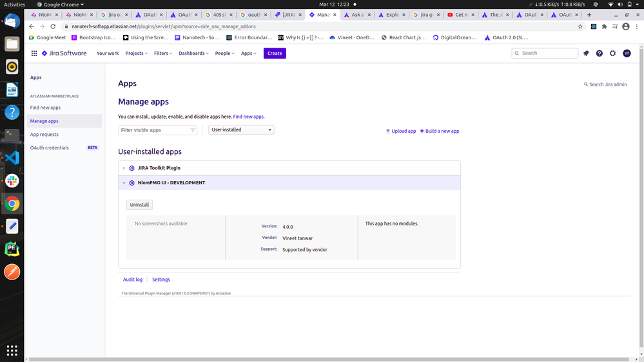
Task: Open the system volume indicator
Action: tap(620, 5)
